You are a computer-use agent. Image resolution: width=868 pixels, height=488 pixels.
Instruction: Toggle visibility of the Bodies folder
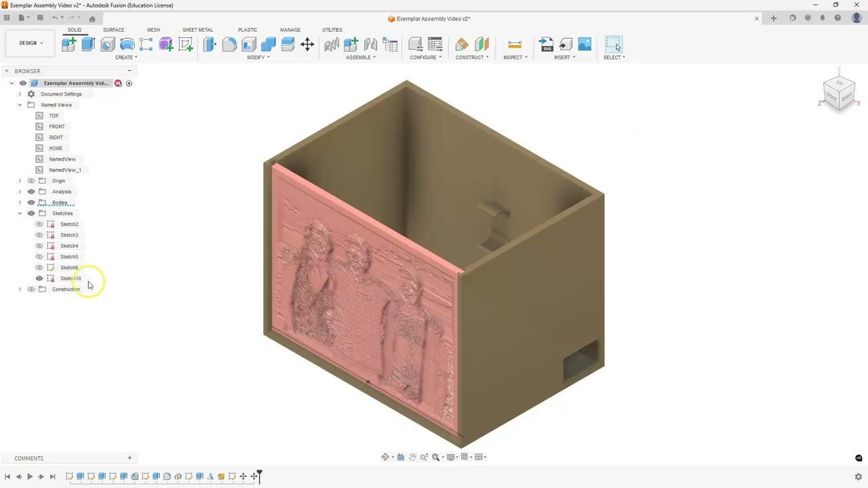[x=31, y=203]
